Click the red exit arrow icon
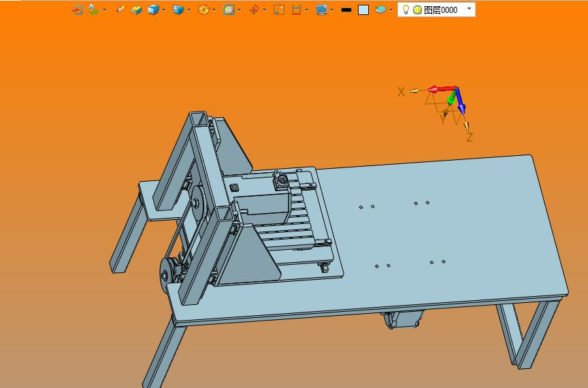This screenshot has height=388, width=588. tap(78, 10)
